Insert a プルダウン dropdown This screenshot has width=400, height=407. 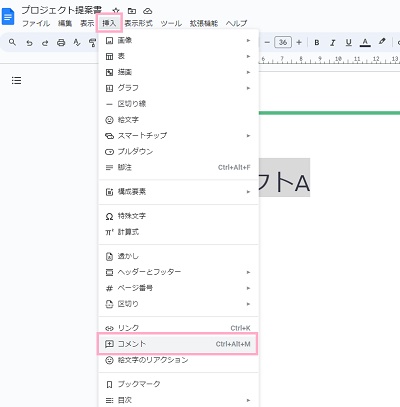pos(179,151)
